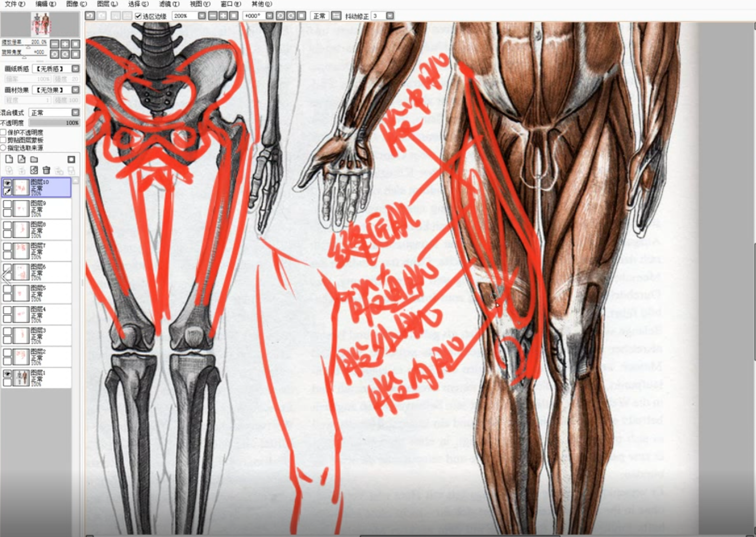This screenshot has width=756, height=537.
Task: Open the 200% zoom dropdown in toolbar
Action: [202, 16]
